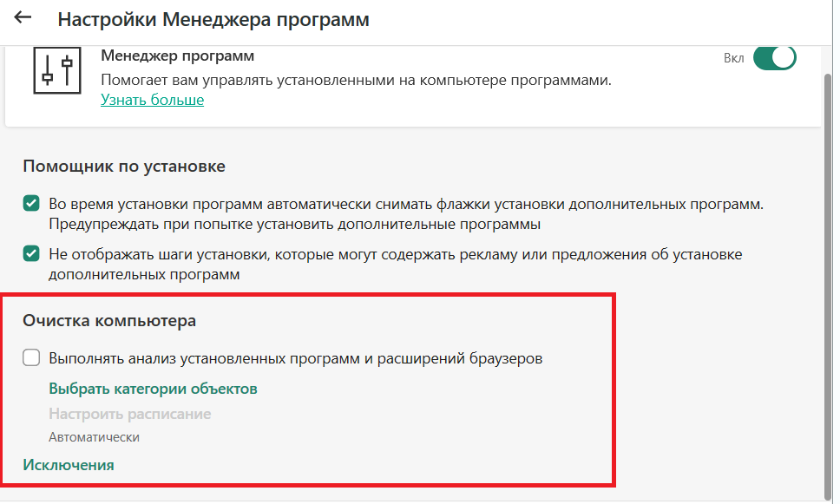
Task: Click the label text Не отображать шаги установки
Action: tap(396, 264)
